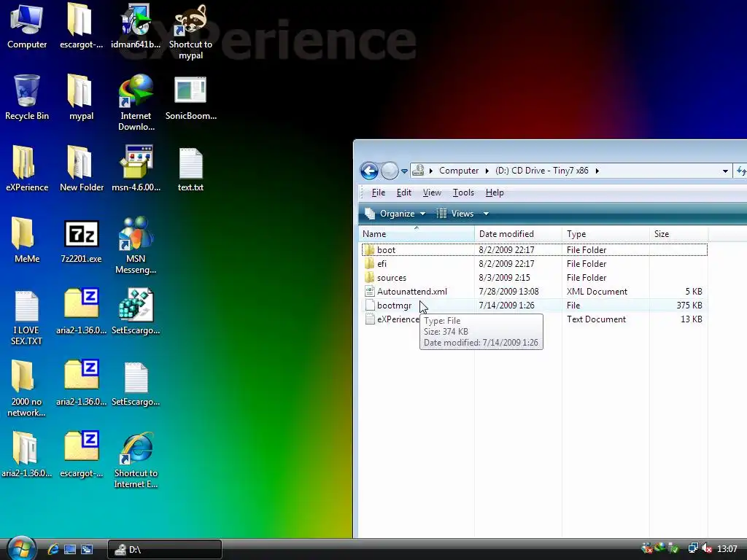This screenshot has width=747, height=560.
Task: Expand the arrow after CD Drive breadcrumb
Action: pos(597,171)
